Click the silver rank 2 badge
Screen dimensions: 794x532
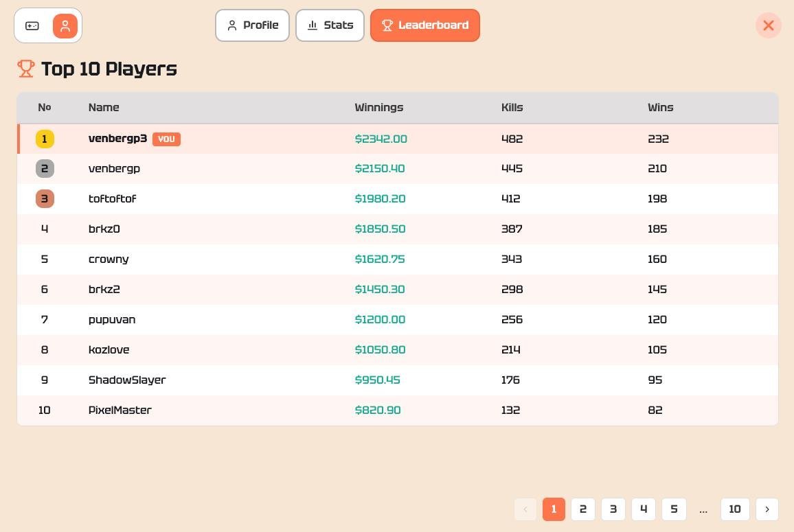[45, 169]
